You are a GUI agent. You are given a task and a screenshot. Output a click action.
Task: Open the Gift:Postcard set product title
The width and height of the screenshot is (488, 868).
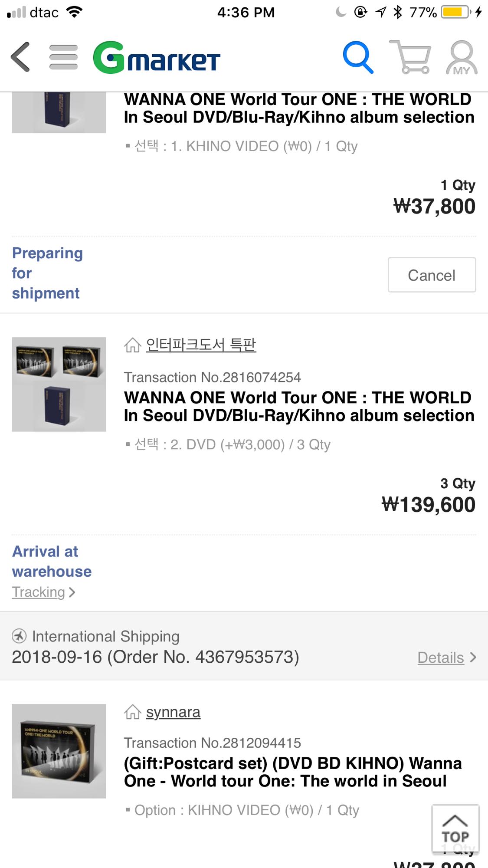point(293,772)
